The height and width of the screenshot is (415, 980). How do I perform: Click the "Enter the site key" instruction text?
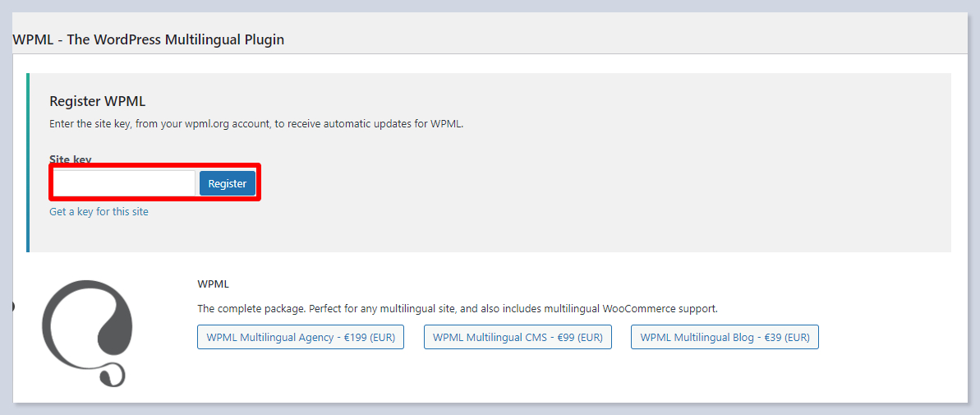pyautogui.click(x=92, y=125)
